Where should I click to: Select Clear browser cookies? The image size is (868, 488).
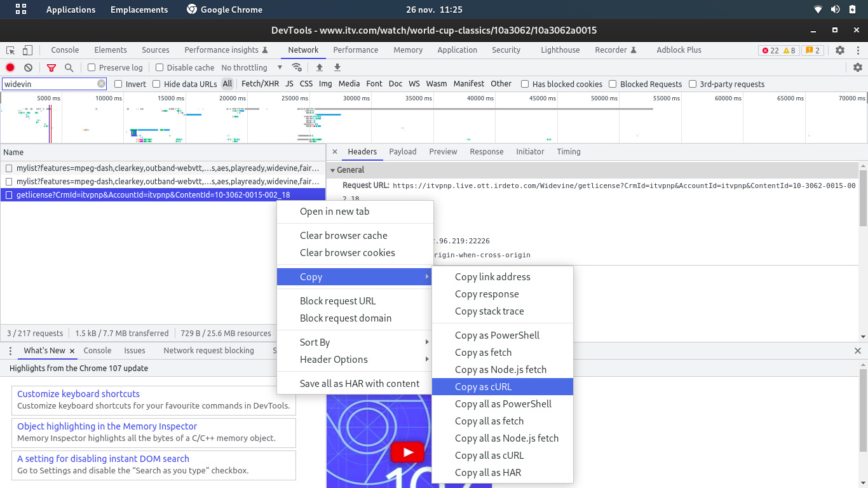pos(355,252)
